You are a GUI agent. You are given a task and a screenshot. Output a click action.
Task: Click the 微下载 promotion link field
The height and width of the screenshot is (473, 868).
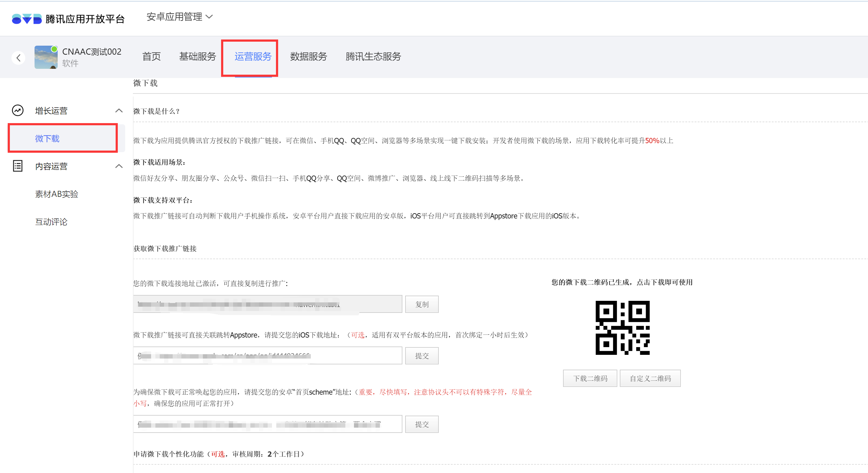pos(268,304)
